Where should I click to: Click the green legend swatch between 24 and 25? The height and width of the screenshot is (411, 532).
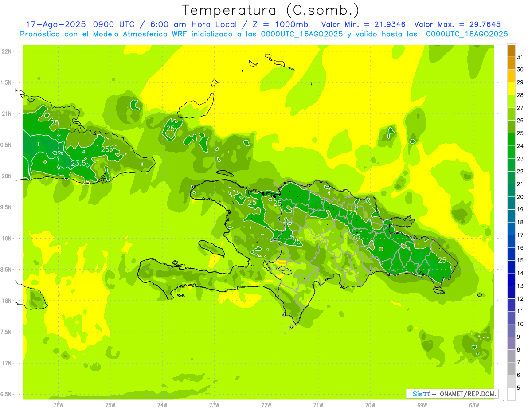point(511,139)
